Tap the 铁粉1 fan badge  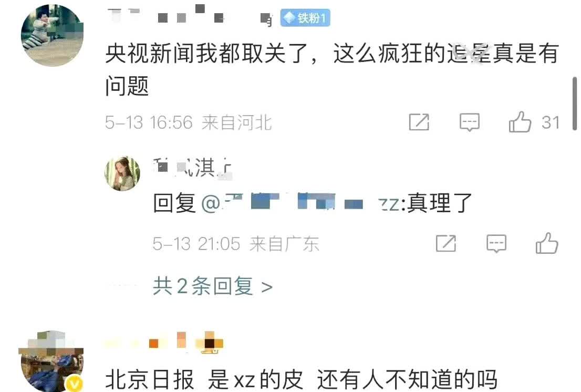(305, 18)
